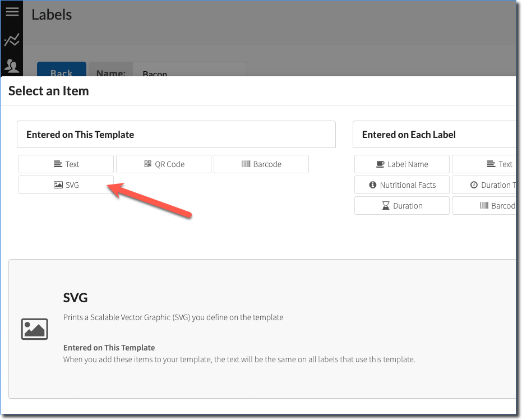
Task: Click the SVG item button
Action: [x=66, y=185]
